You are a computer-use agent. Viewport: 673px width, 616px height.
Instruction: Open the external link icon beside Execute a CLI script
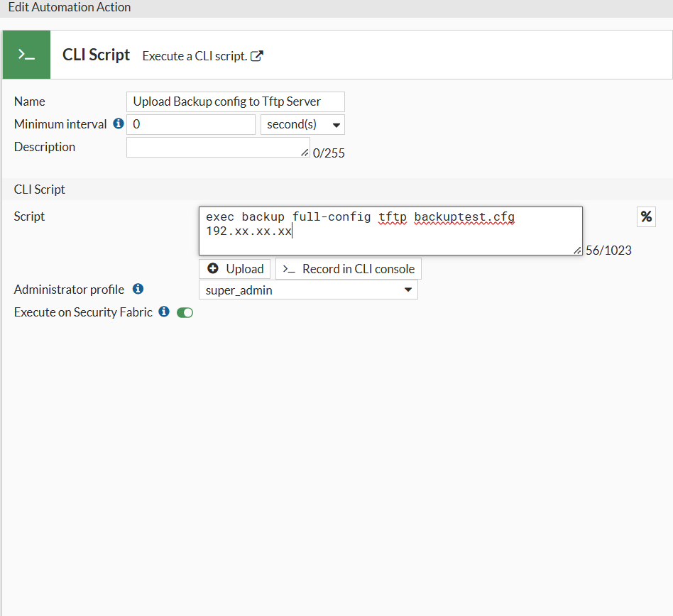[x=257, y=56]
